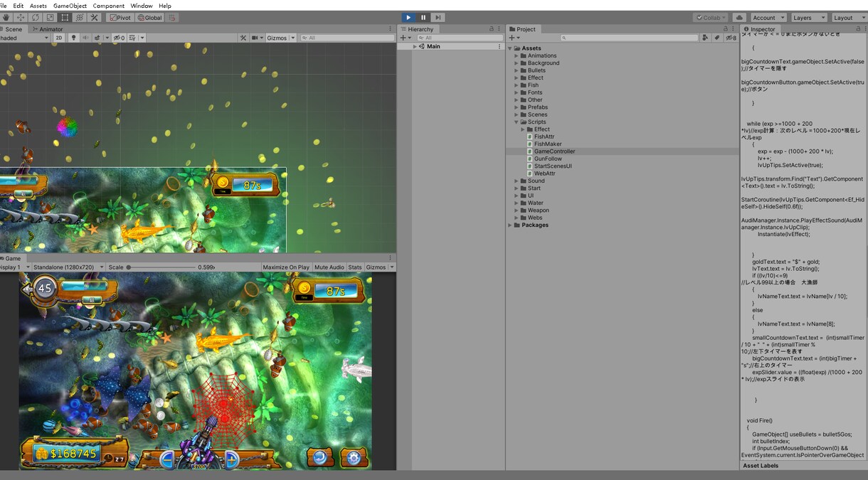
Task: Click the Play button
Action: [x=408, y=17]
